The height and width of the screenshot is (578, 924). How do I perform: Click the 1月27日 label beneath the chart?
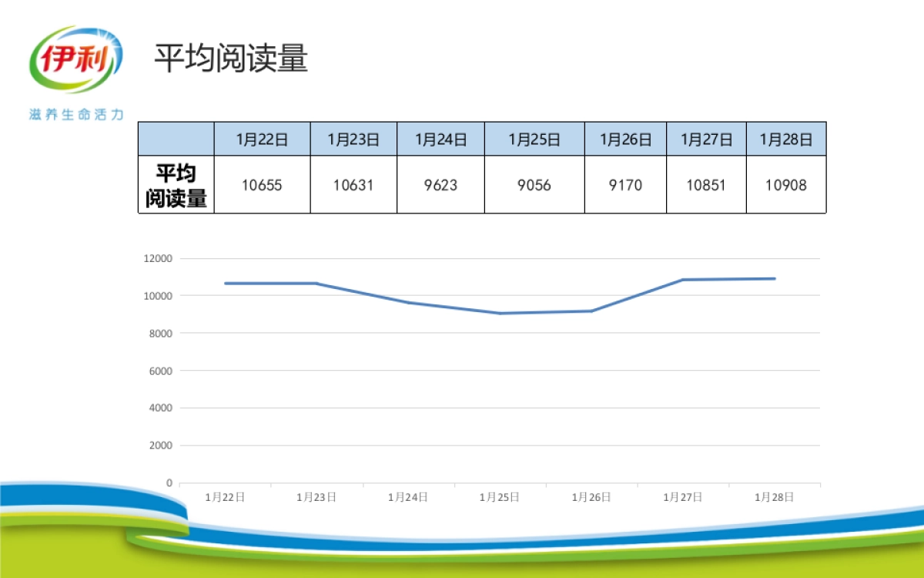(x=681, y=497)
